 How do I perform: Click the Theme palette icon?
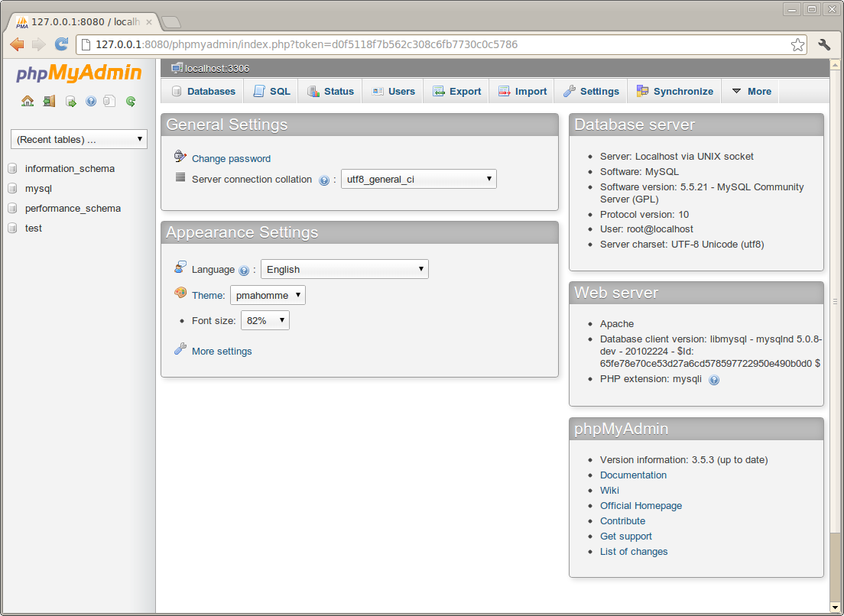[x=181, y=293]
